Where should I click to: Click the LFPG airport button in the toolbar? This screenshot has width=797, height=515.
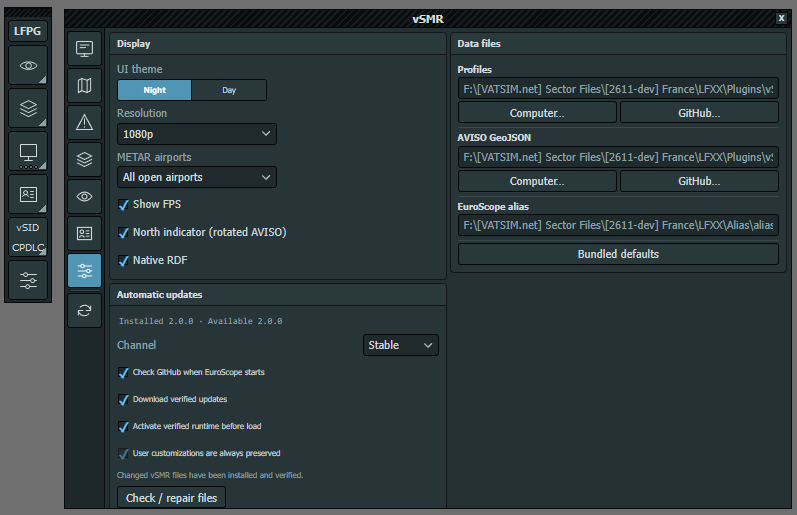point(28,31)
